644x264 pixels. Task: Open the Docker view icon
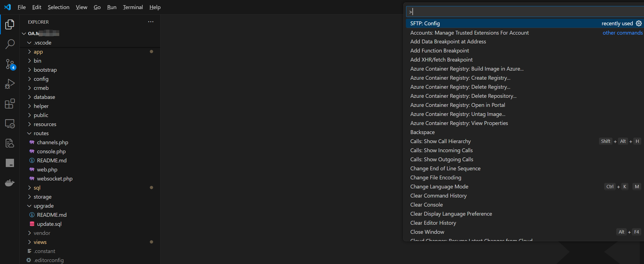click(10, 183)
